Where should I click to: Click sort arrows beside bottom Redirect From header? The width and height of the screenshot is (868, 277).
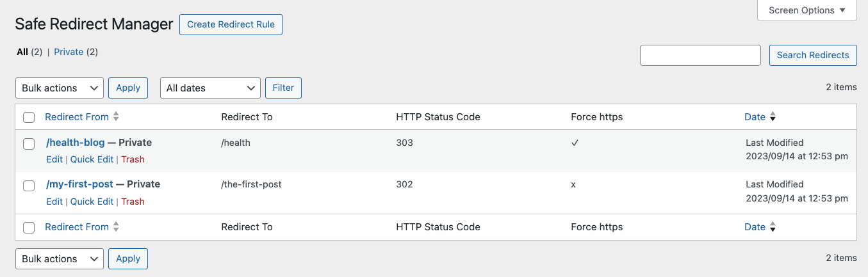(x=116, y=226)
